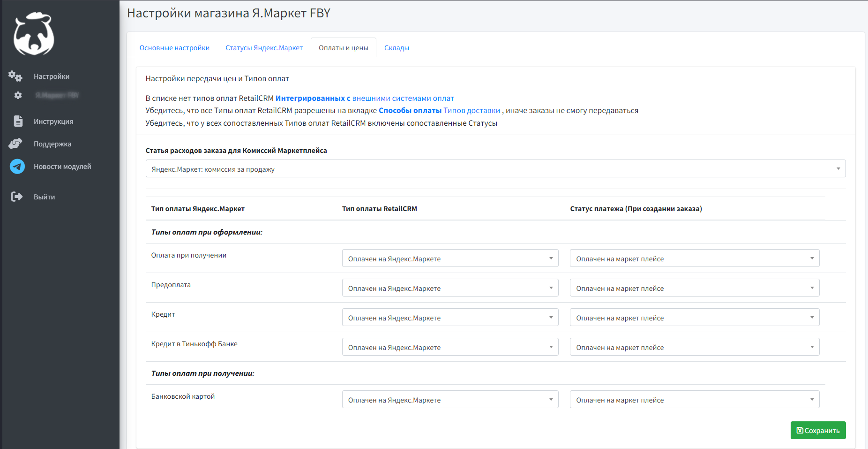
Task: Click heading Настройки передачи цен и Типов оплат
Action: (217, 78)
